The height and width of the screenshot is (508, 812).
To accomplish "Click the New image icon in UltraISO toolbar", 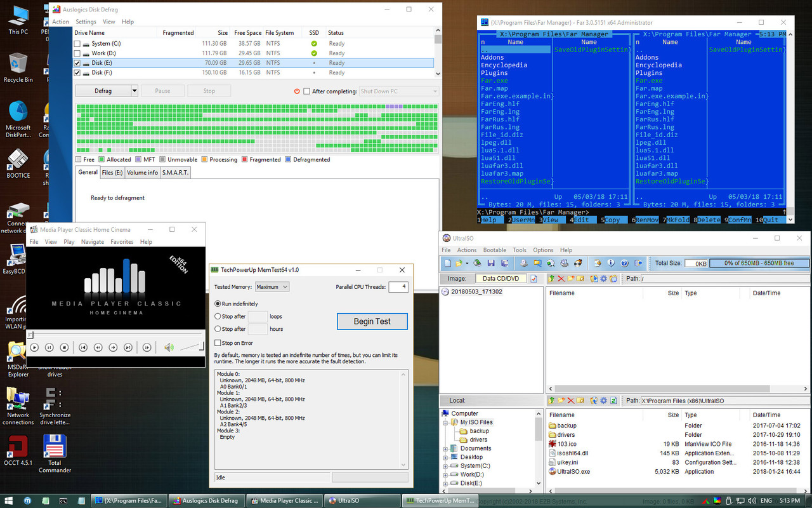I will click(448, 263).
